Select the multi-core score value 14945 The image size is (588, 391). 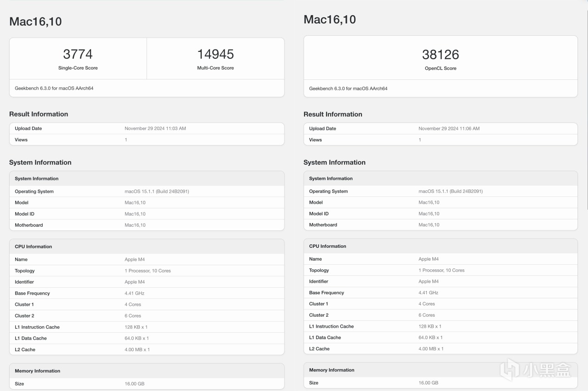(x=215, y=54)
